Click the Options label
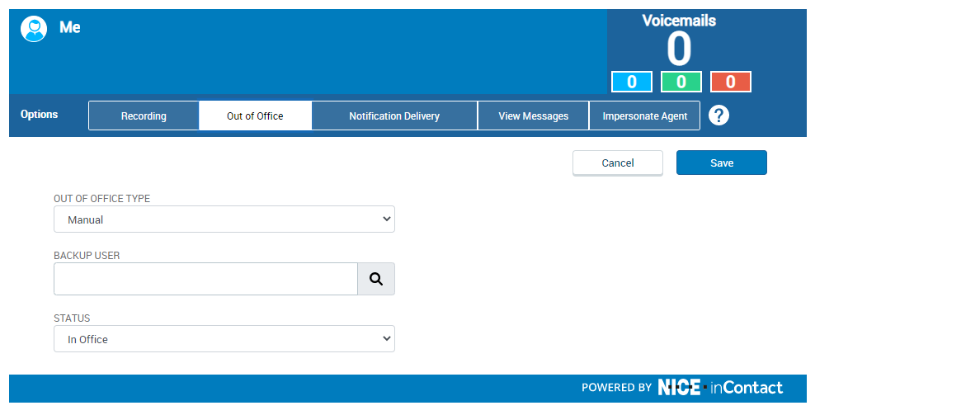This screenshot has width=980, height=415. point(39,115)
